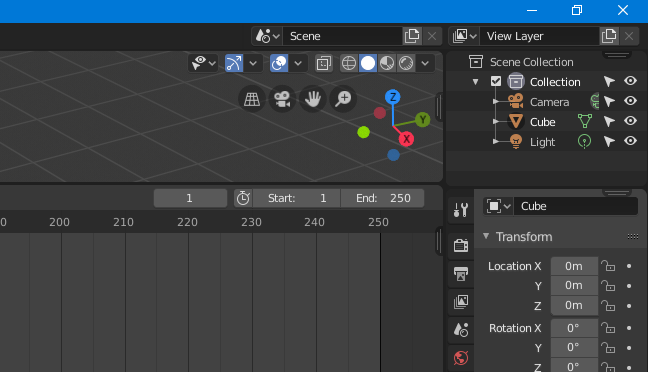Expand the Camera tree item
Screen dimensions: 648x372
tap(496, 102)
